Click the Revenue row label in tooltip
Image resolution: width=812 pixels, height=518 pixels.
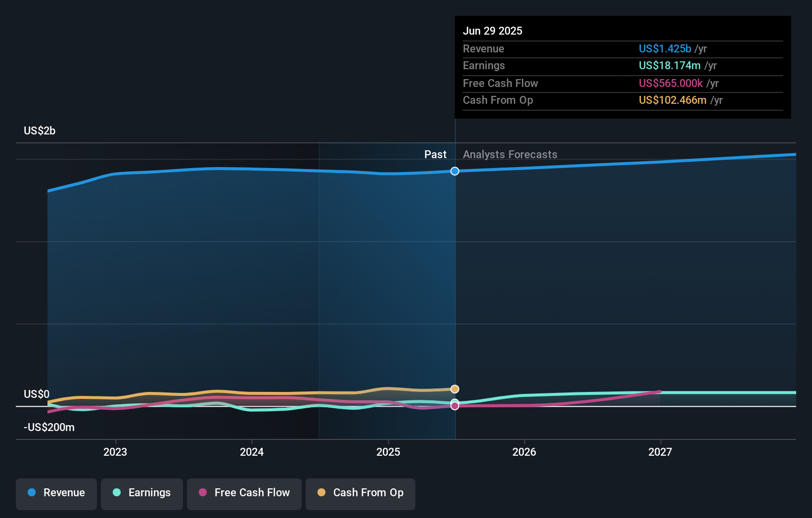pyautogui.click(x=484, y=48)
